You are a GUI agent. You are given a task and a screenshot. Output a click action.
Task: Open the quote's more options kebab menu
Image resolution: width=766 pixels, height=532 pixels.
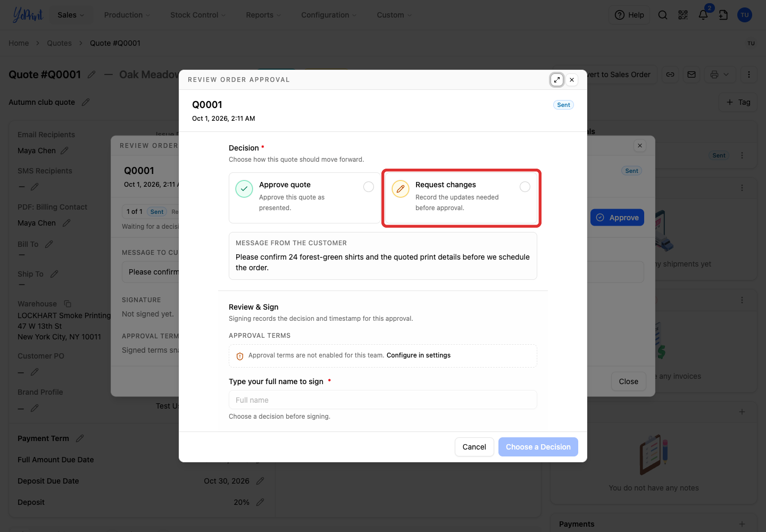tap(749, 74)
